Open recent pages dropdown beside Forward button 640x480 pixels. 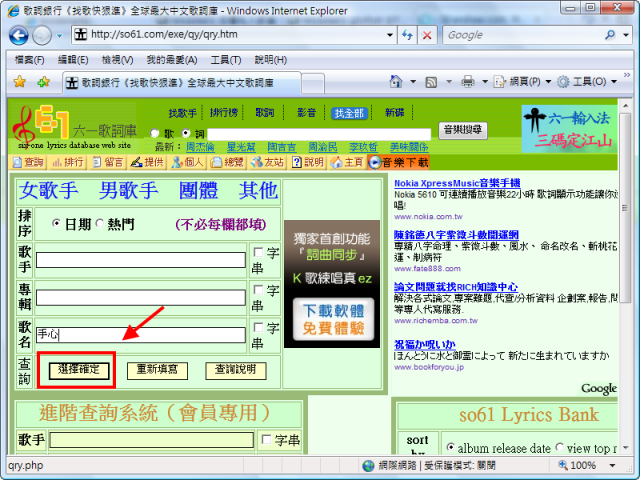pyautogui.click(x=60, y=36)
